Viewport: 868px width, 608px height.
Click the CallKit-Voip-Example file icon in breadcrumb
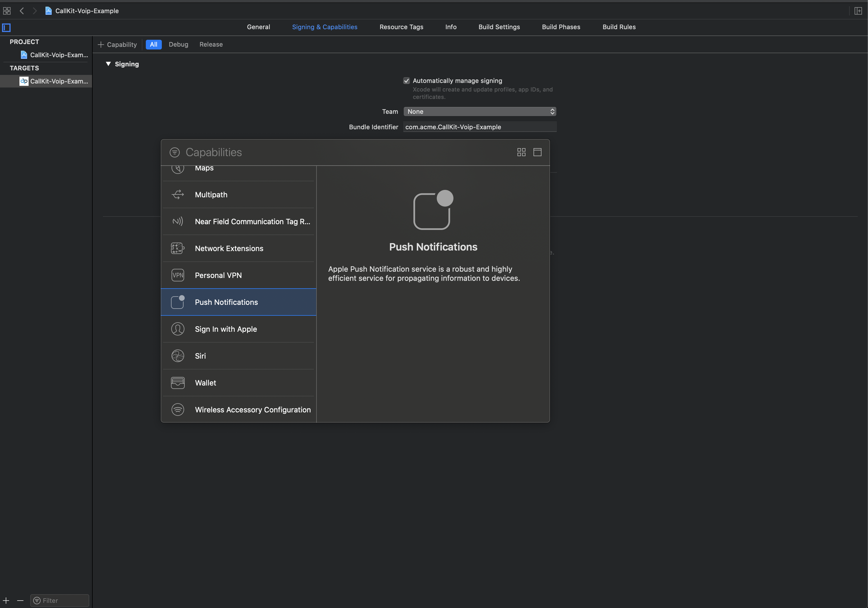tap(48, 11)
